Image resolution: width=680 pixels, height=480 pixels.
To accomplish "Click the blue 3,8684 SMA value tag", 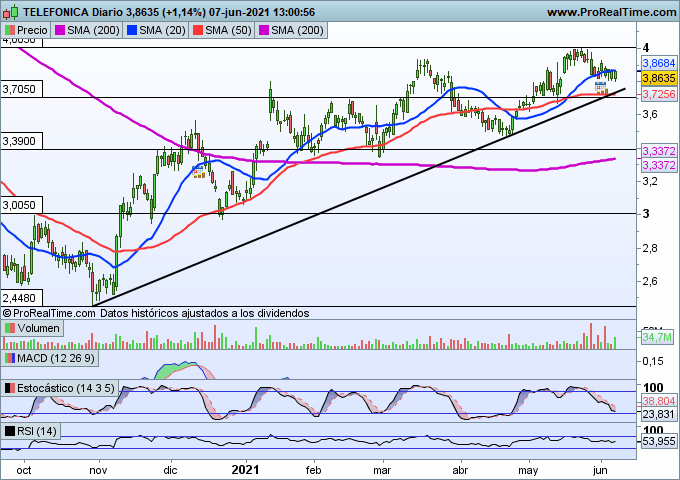I will pyautogui.click(x=659, y=63).
